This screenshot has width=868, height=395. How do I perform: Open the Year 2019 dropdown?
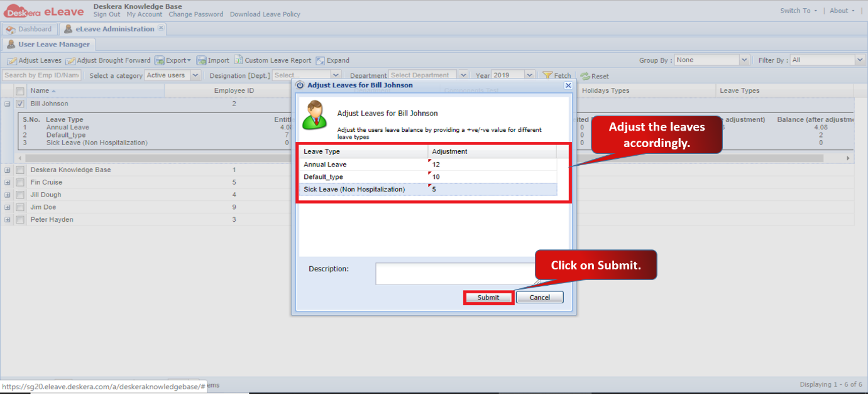[x=529, y=75]
